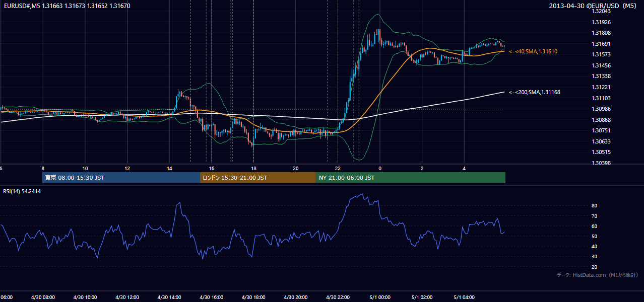Click hour mark 22 under the price chart
This screenshot has height=302, width=644.
(x=338, y=168)
